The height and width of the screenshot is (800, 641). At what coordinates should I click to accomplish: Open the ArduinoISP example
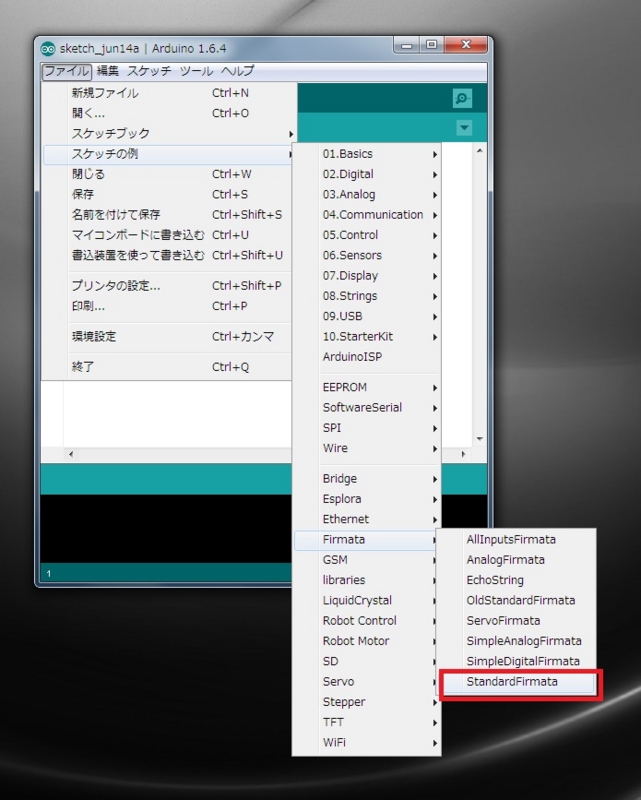click(366, 357)
